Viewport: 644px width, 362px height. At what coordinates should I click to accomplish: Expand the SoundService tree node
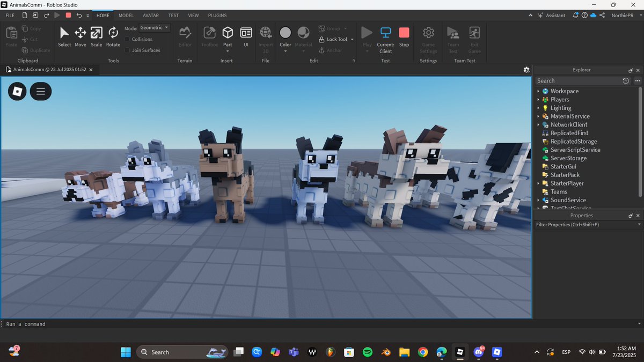[x=538, y=200]
